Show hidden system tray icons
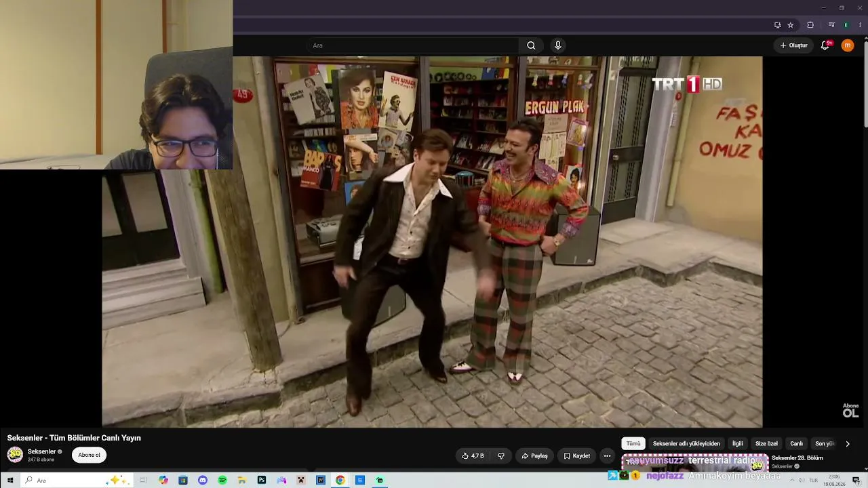The width and height of the screenshot is (868, 488). click(791, 481)
